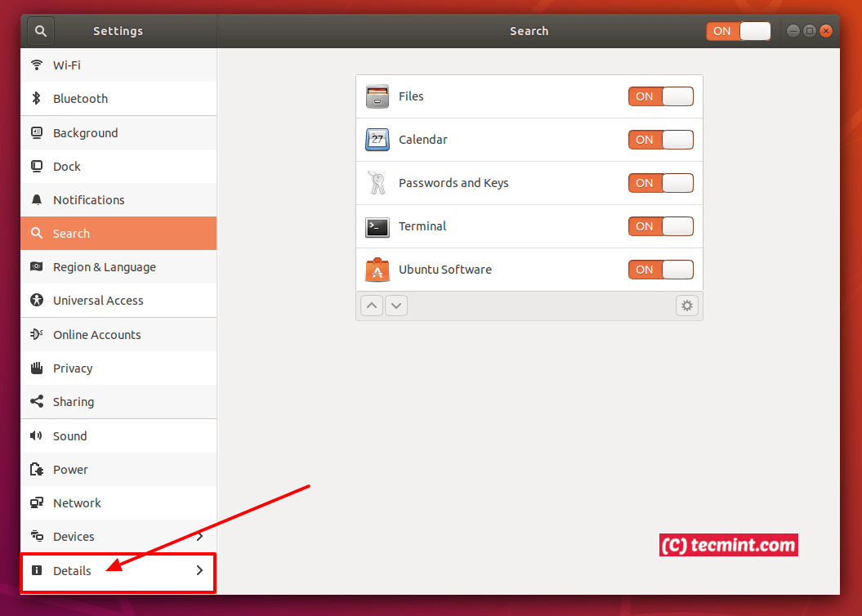
Task: Expand the Devices section
Action: click(118, 536)
